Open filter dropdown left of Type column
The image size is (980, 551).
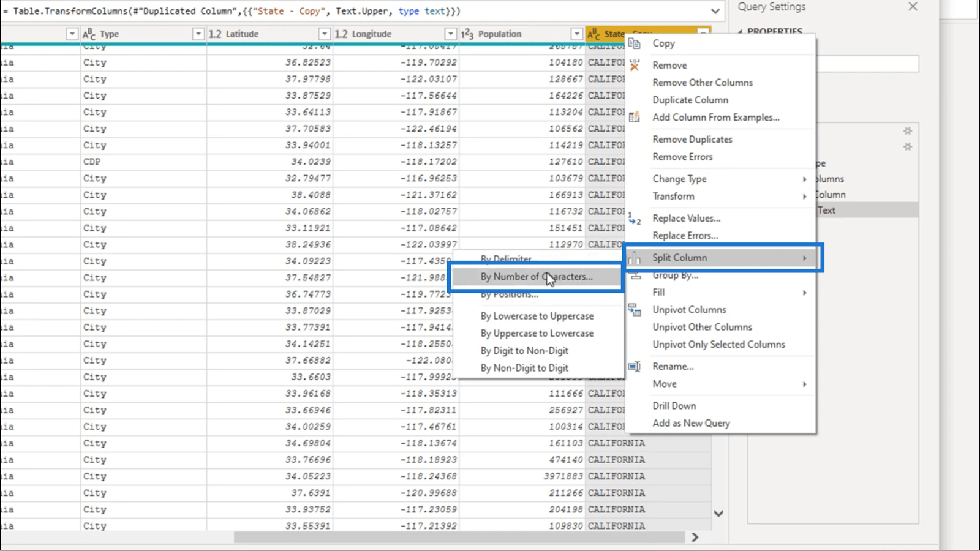[x=72, y=34]
